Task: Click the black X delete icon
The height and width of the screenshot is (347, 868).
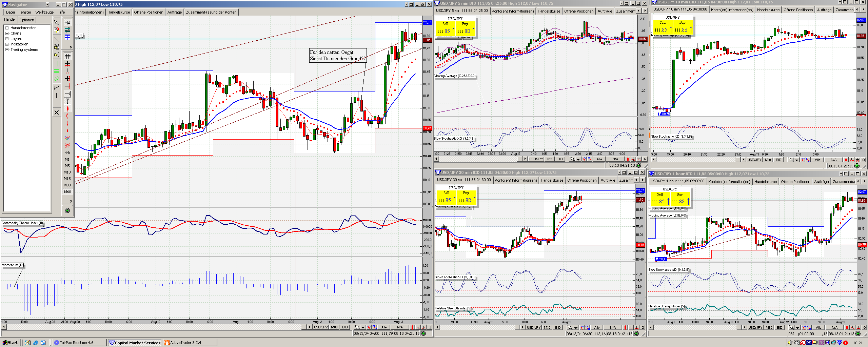Action: [x=57, y=113]
